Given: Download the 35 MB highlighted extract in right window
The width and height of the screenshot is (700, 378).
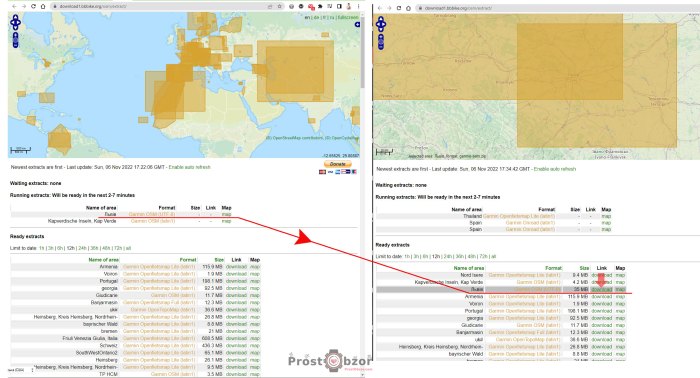Looking at the screenshot, I should [601, 290].
